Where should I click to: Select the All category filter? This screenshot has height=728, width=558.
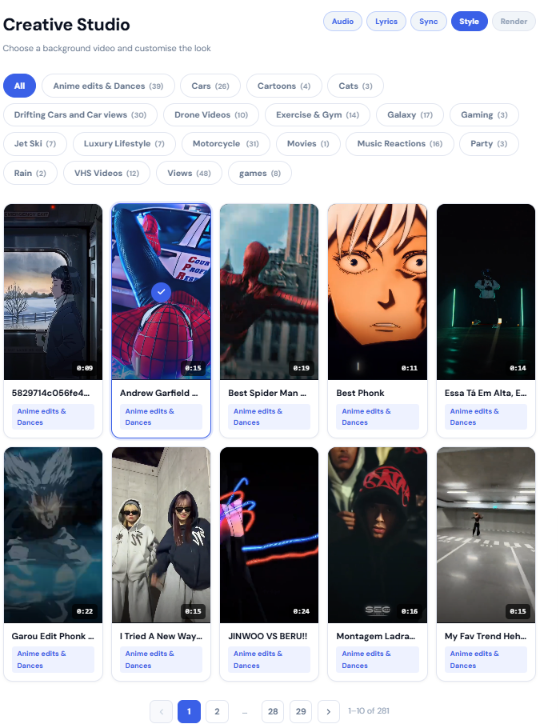(x=19, y=86)
